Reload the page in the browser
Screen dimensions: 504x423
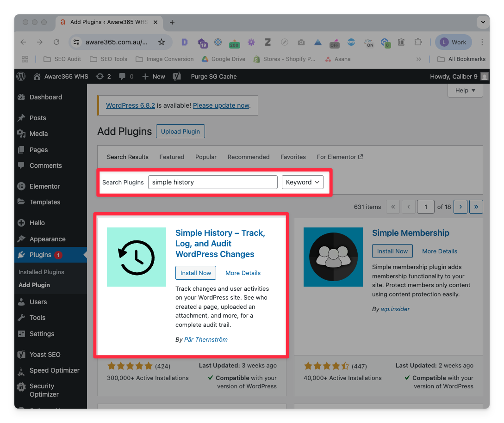coord(56,42)
